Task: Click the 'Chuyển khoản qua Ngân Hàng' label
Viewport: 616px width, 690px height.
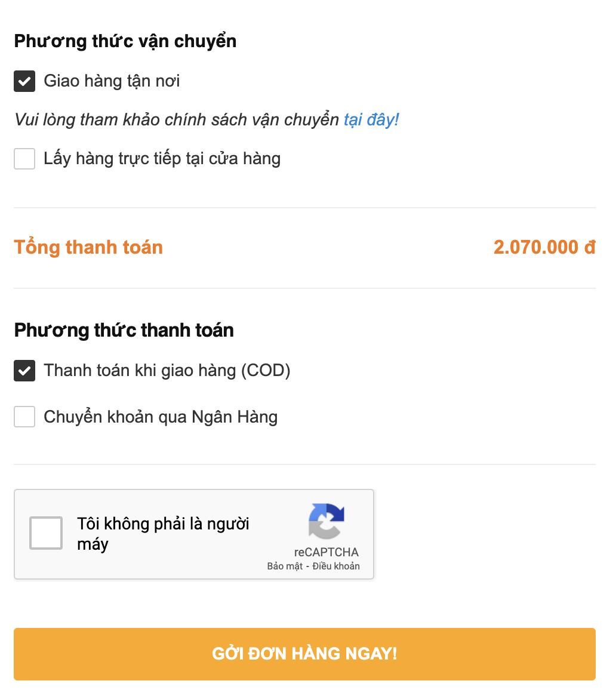Action: [161, 417]
